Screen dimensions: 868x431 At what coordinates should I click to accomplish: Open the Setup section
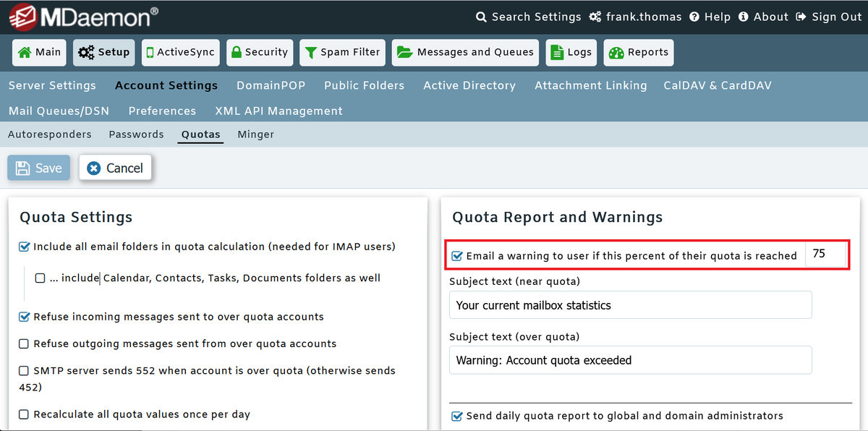pyautogui.click(x=104, y=52)
